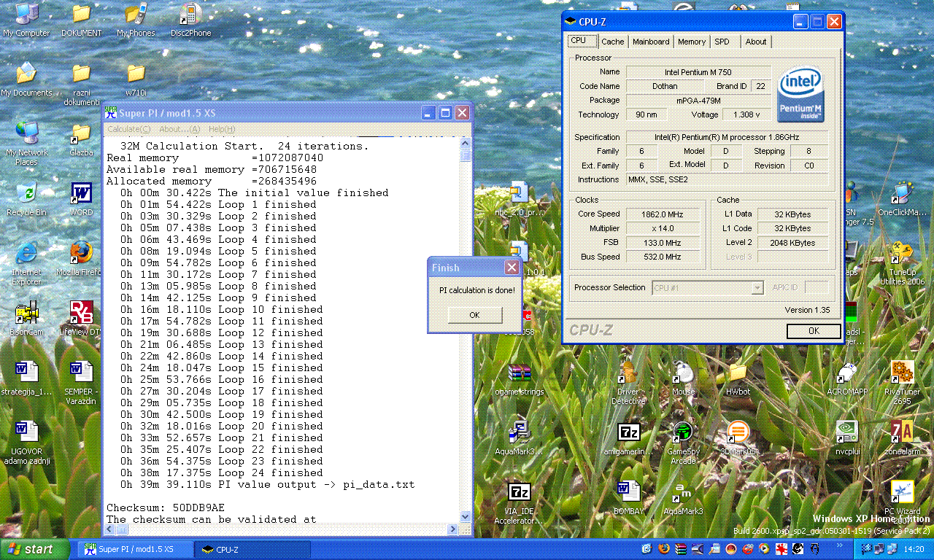
Task: Click the Super PI scrollbar down arrow
Action: pos(466,518)
